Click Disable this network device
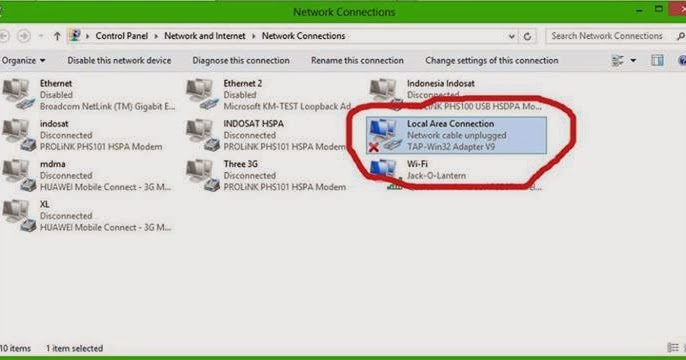 click(119, 60)
